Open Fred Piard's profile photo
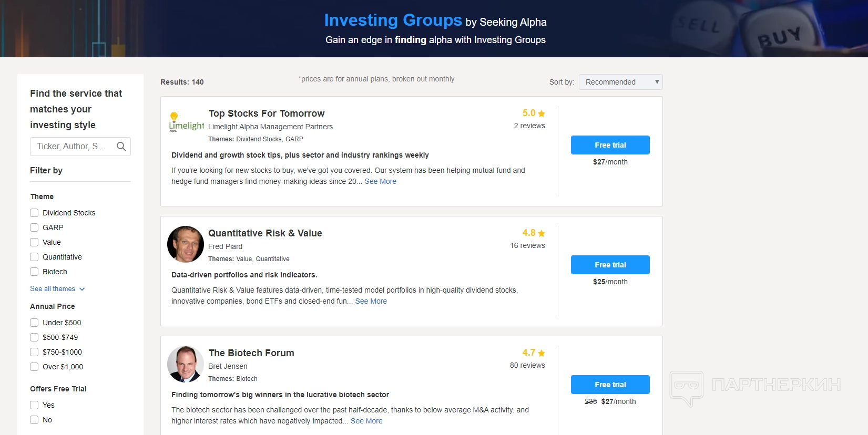The width and height of the screenshot is (868, 435). [x=186, y=244]
